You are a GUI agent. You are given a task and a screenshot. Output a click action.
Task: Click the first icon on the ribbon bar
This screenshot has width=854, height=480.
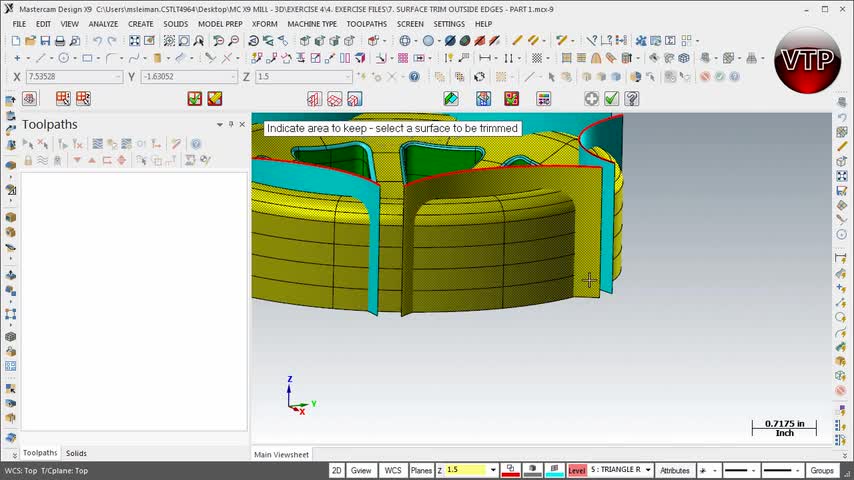pyautogui.click(x=29, y=99)
